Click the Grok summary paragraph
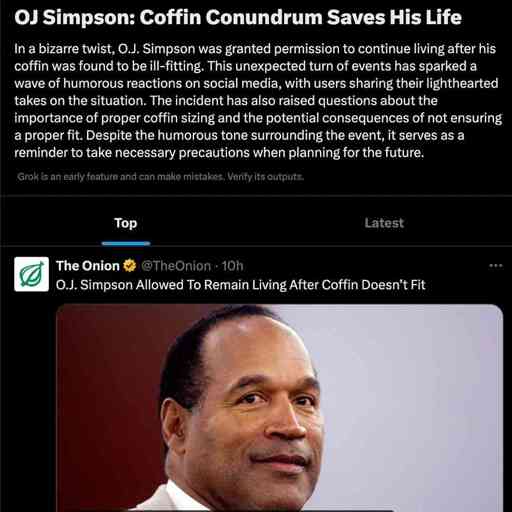Viewport: 512px width, 512px height. [258, 101]
